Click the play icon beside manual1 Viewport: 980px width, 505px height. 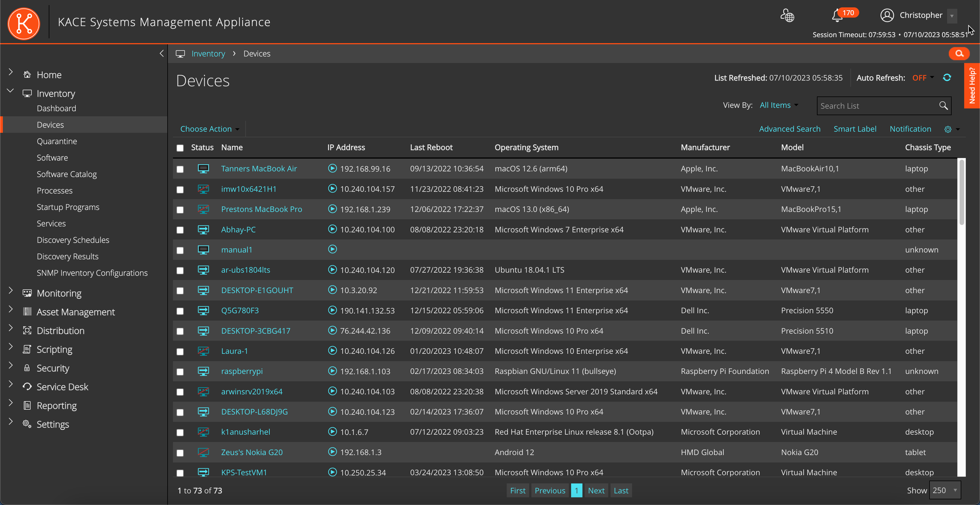[332, 249]
